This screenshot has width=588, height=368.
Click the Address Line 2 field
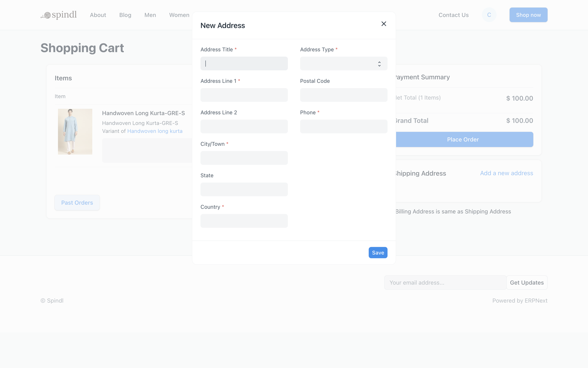(244, 126)
